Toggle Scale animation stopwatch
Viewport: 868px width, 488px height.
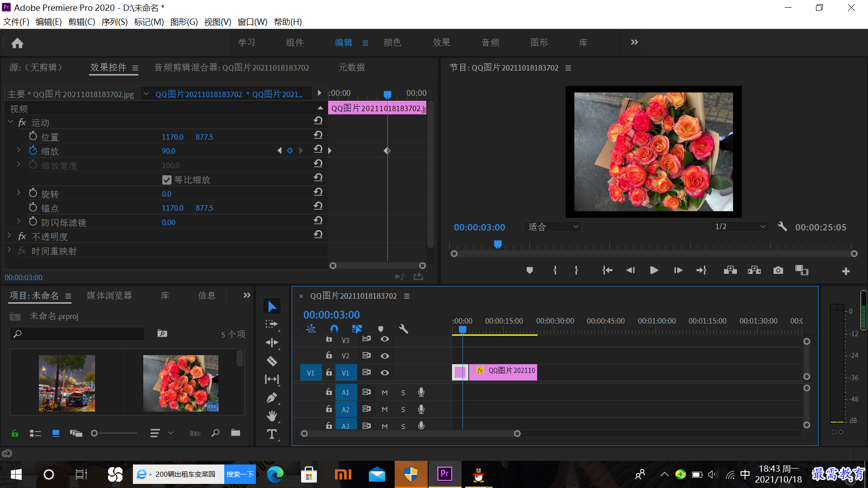pos(33,150)
